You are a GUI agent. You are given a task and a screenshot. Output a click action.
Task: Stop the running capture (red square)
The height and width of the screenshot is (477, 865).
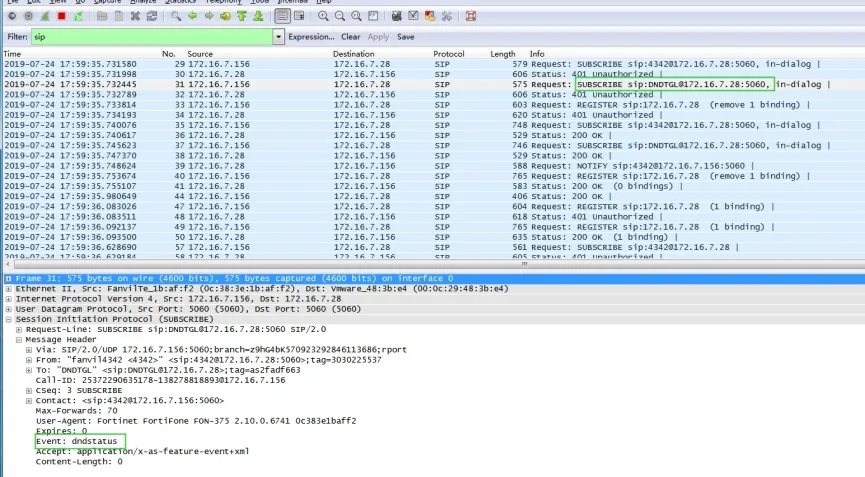(62, 16)
